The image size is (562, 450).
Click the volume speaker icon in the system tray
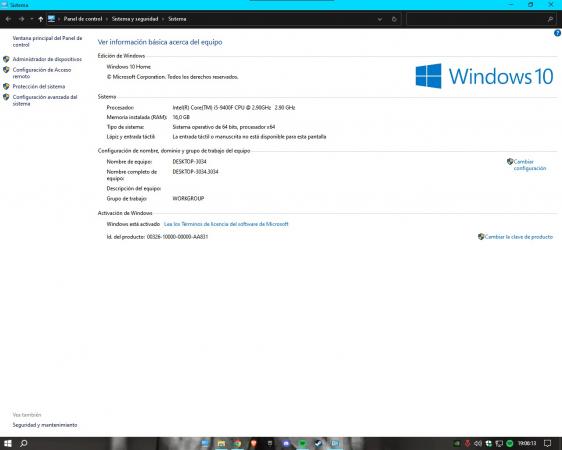coord(478,444)
